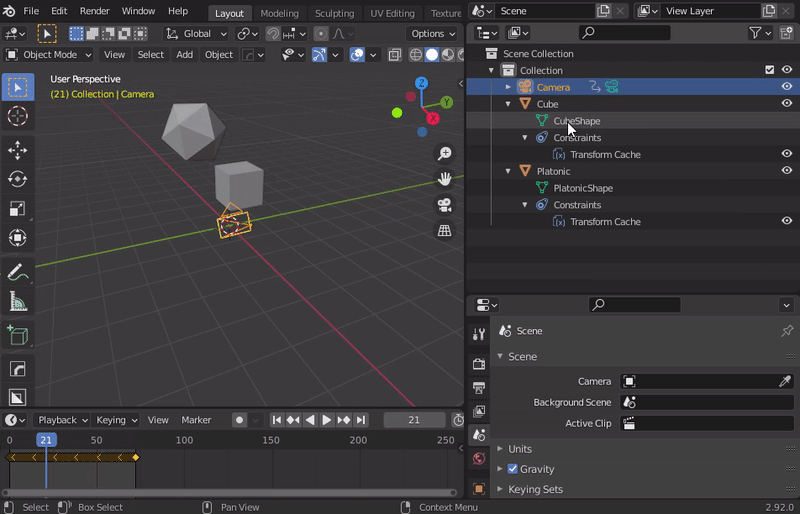Image resolution: width=800 pixels, height=514 pixels.
Task: Open the Keying popover in timeline
Action: pos(116,420)
